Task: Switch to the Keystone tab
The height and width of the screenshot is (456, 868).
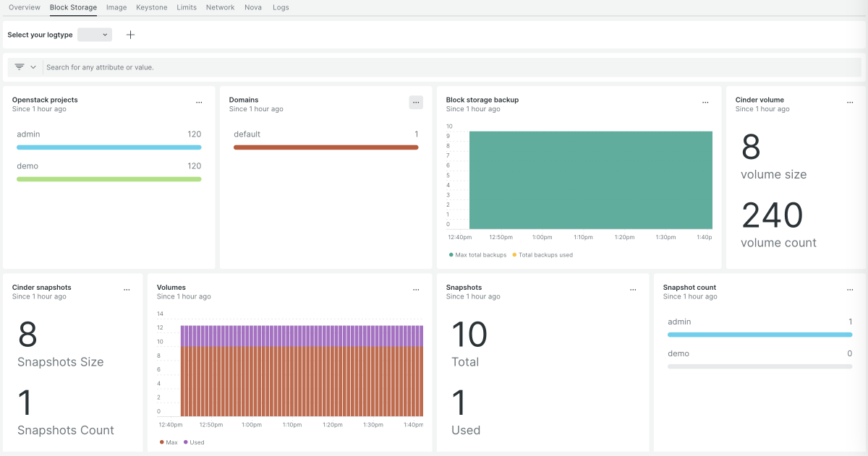Action: (151, 7)
